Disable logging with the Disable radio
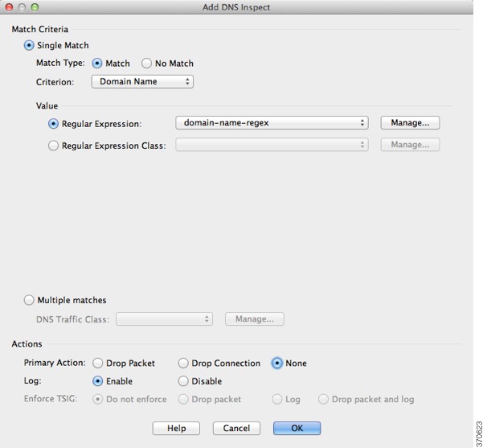 tap(183, 381)
